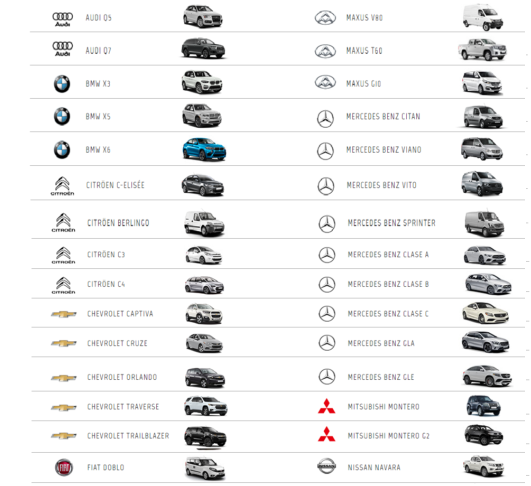Click the Mitsubishi logo beside Mitsubishi Montero
The height and width of the screenshot is (486, 531).
[326, 406]
